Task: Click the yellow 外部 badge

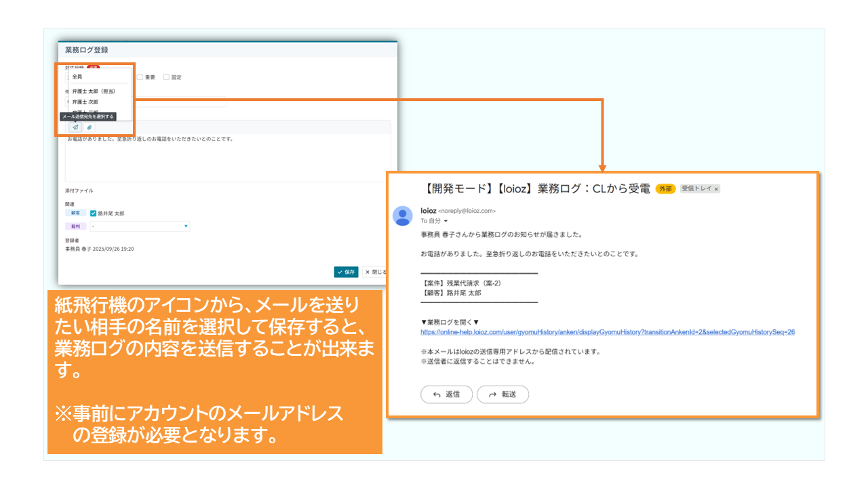Action: point(665,189)
